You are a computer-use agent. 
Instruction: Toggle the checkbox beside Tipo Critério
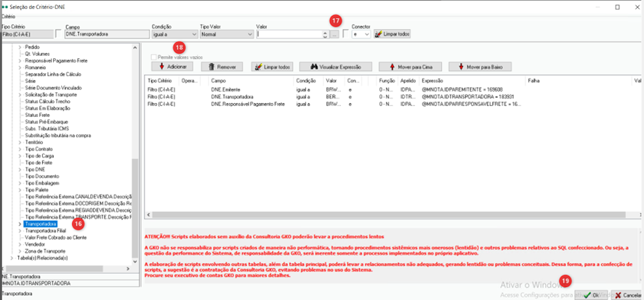59,34
